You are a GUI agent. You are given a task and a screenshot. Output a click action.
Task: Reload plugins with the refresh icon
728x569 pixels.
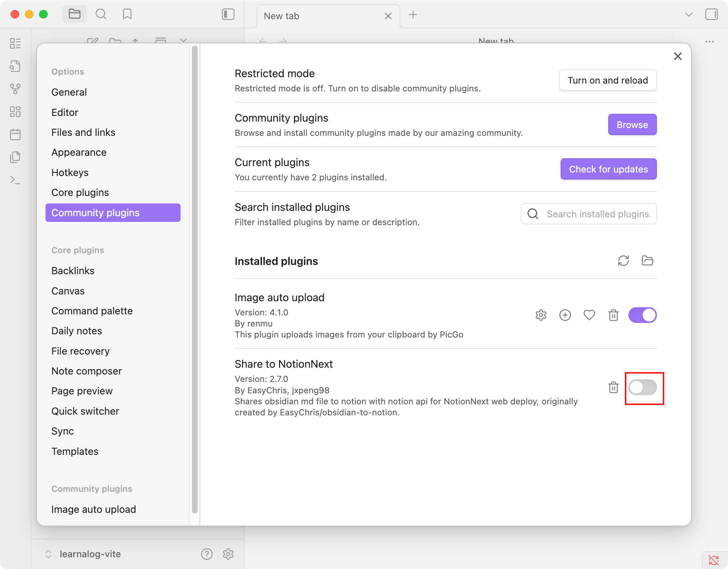tap(623, 261)
